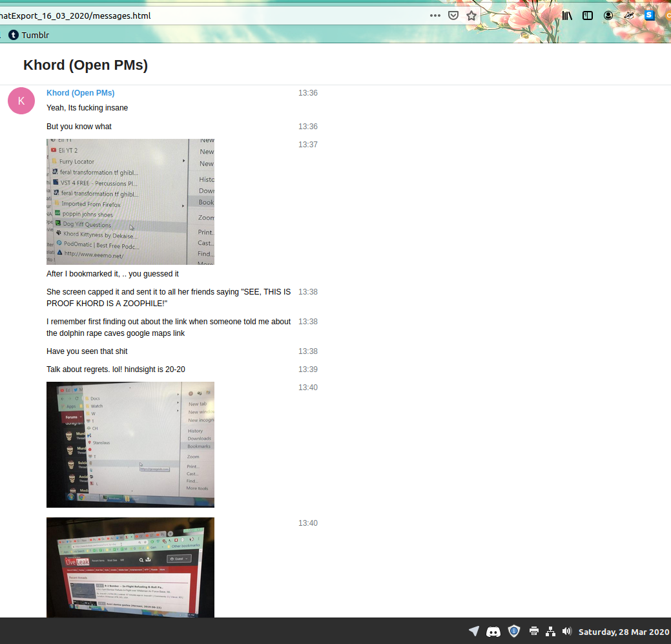Click the timestamp beside "Have you seen that shit"
Viewport: 671px width, 644px height.
pyautogui.click(x=308, y=351)
